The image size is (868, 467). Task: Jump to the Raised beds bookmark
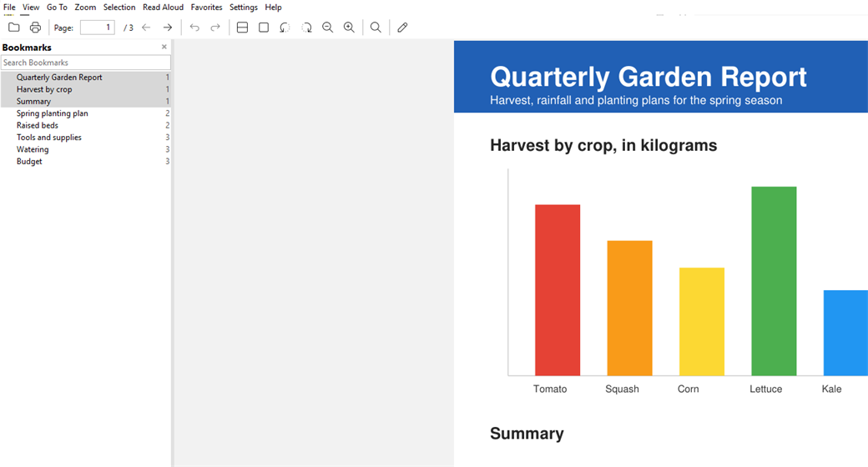coord(86,125)
